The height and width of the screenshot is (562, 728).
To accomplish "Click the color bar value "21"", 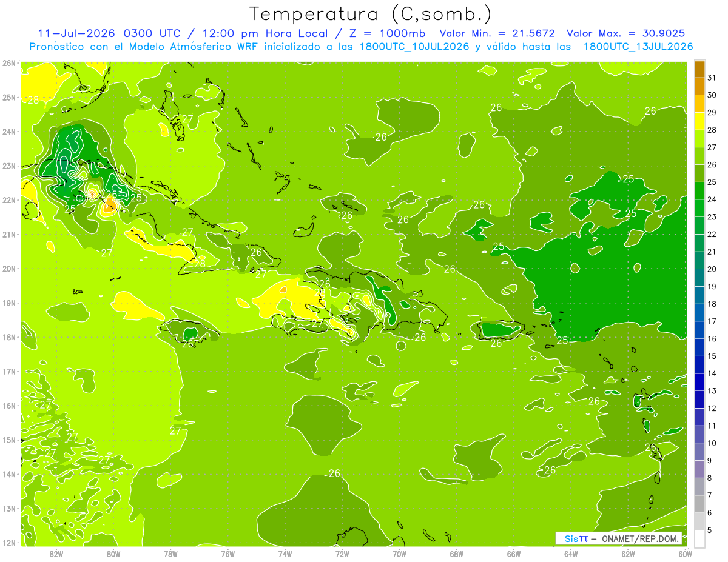I will 712,252.
